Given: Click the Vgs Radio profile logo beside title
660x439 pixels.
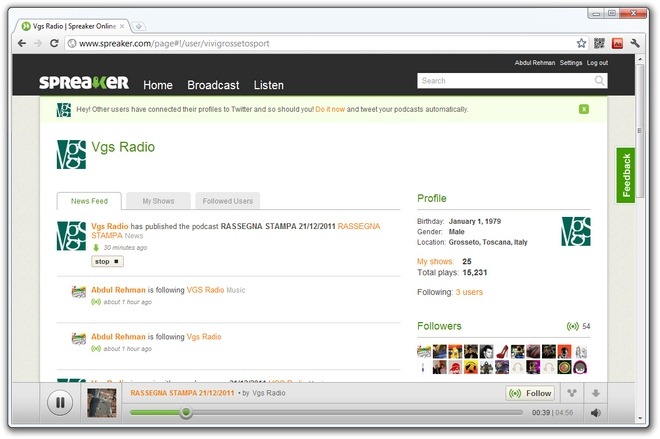Looking at the screenshot, I should coord(71,154).
